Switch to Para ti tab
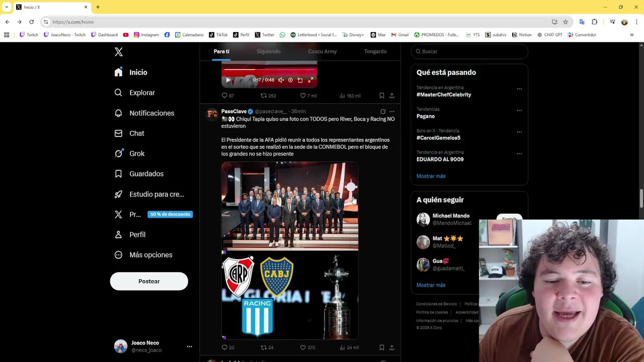Image resolution: width=644 pixels, height=362 pixels. 221,51
